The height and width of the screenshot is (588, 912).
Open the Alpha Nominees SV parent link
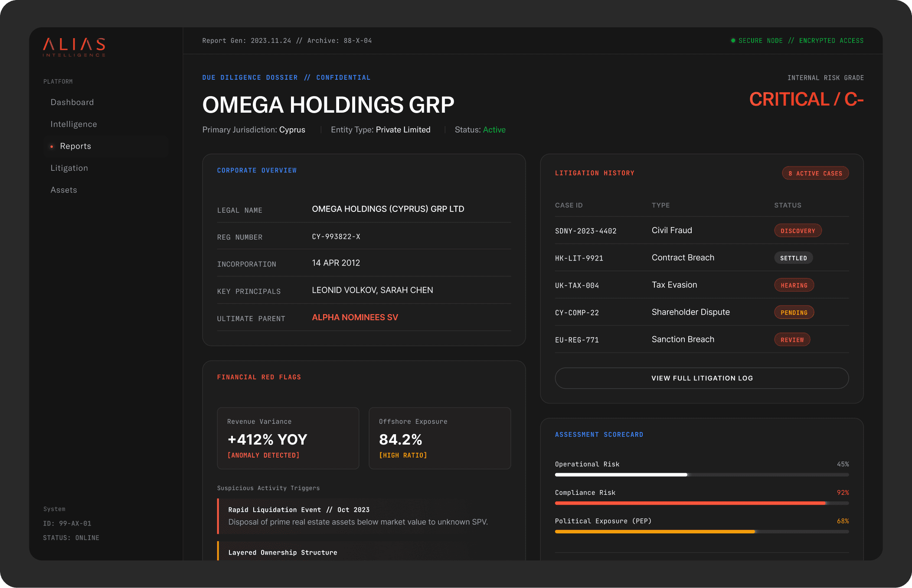355,317
